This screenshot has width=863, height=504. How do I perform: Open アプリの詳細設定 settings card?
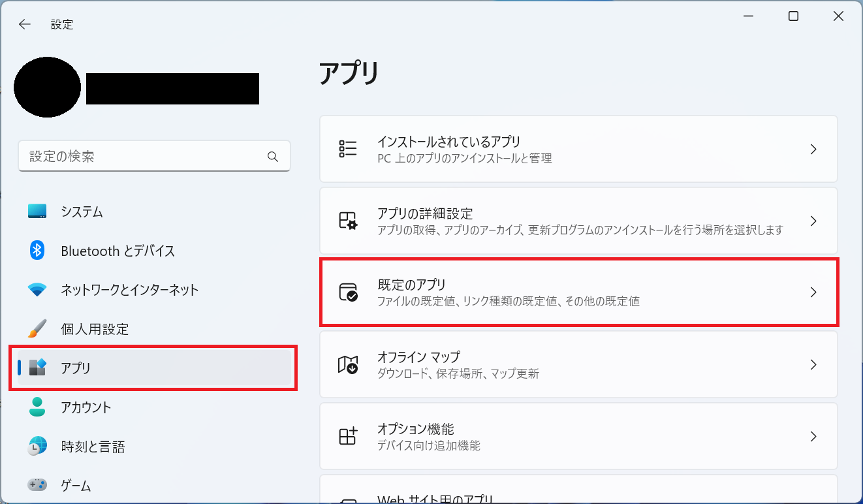click(578, 221)
